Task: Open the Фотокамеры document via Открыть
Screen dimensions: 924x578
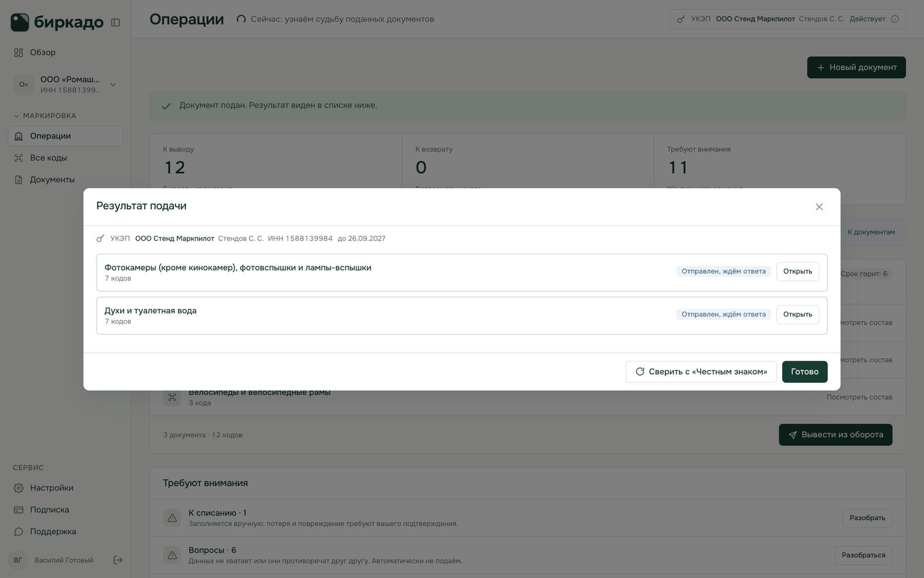Action: coord(797,271)
